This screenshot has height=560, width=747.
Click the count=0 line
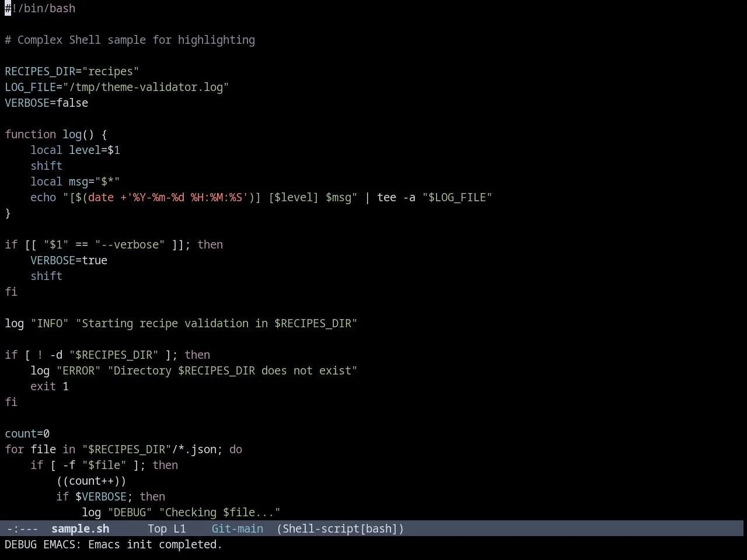click(x=27, y=434)
